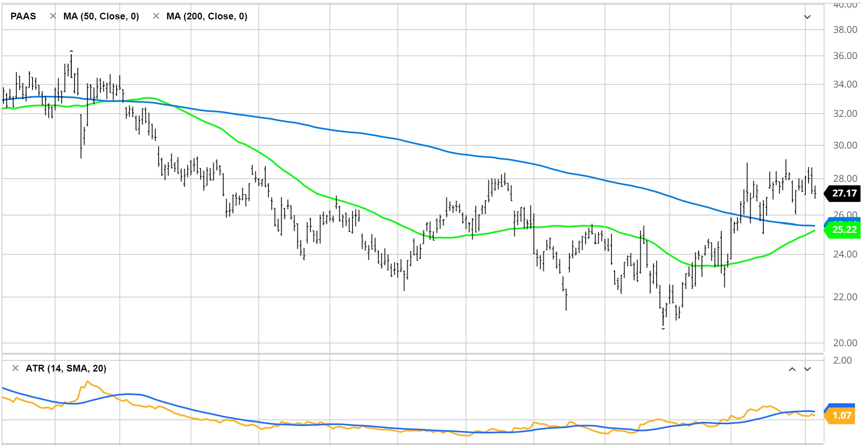Select the MA (200, Close, 0) label

pos(207,16)
